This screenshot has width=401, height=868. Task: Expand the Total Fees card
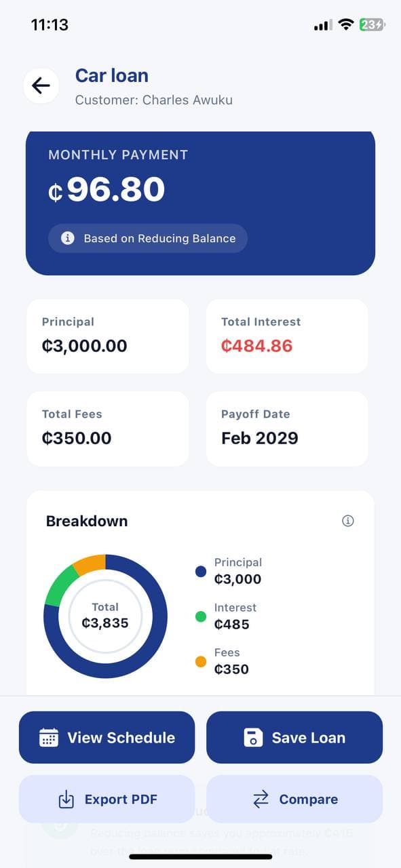pos(107,429)
